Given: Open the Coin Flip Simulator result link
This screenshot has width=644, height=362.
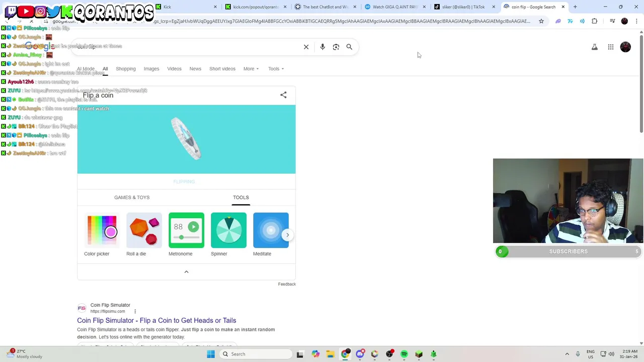Looking at the screenshot, I should coord(156,320).
